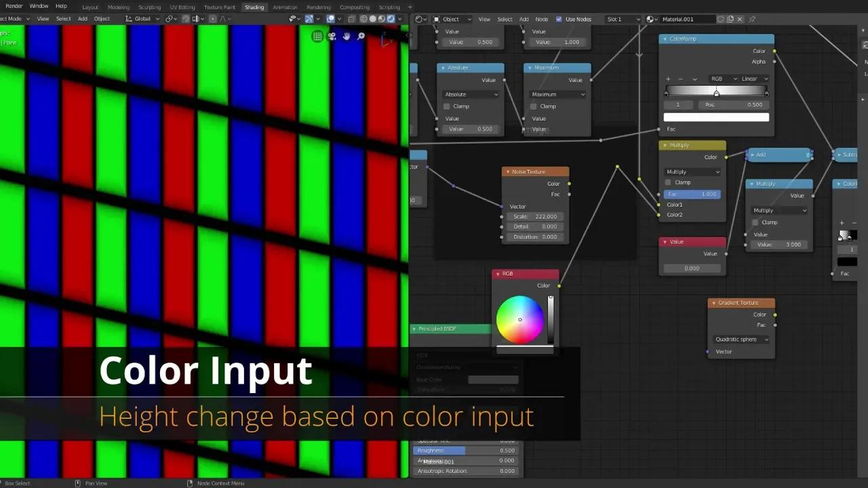Click the hand pan icon in the viewport

click(347, 37)
